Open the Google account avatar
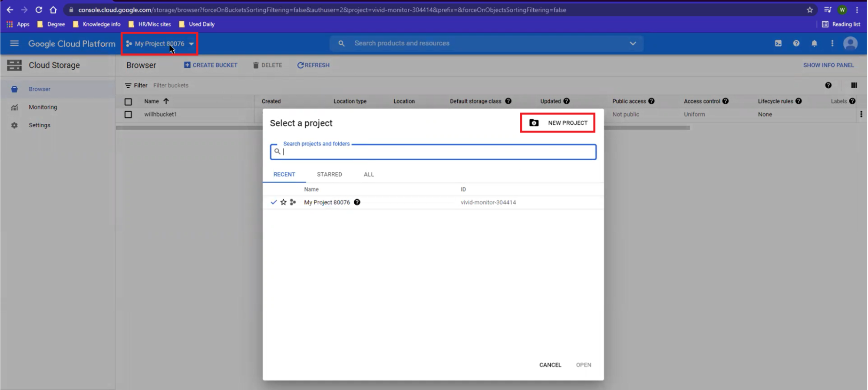This screenshot has height=390, width=868. [850, 43]
